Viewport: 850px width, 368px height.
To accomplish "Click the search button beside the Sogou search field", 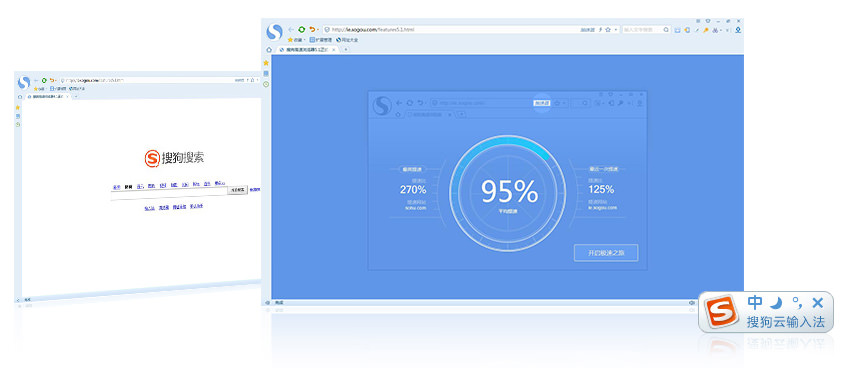I will pos(237,190).
